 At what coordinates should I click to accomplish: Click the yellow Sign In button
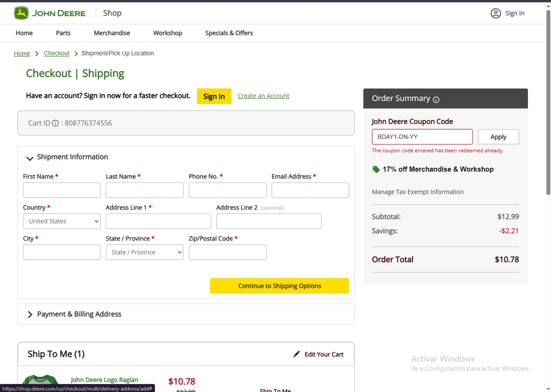tap(214, 96)
